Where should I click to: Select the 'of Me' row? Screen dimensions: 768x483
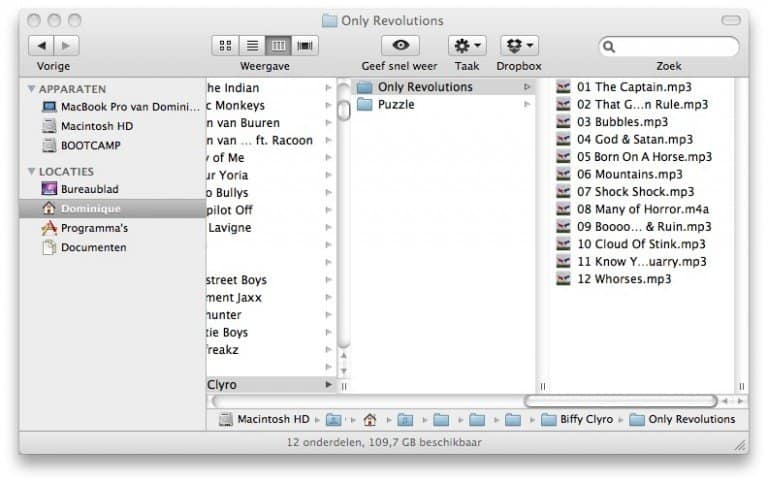pyautogui.click(x=271, y=158)
